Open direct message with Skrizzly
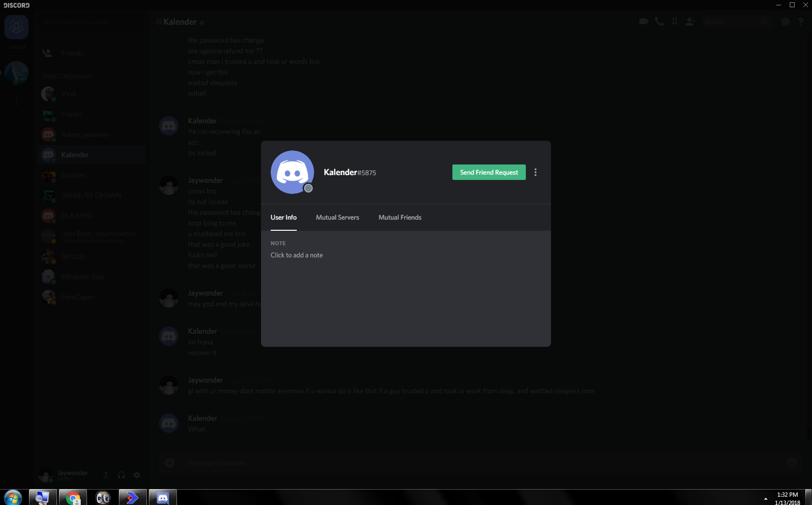The height and width of the screenshot is (505, 812). 91,256
